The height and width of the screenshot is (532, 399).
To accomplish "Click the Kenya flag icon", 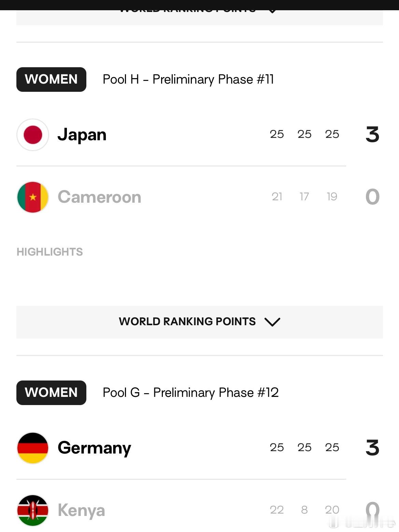I will point(33,511).
